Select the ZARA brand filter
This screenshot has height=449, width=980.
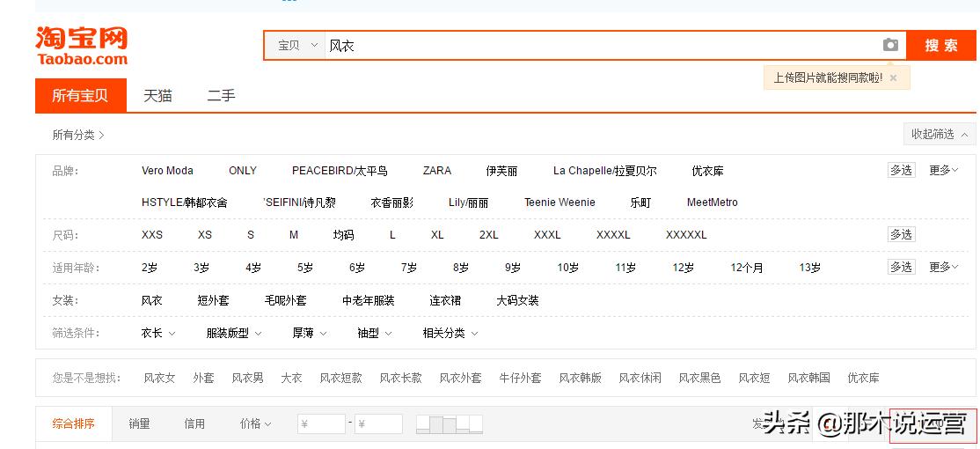(x=437, y=171)
